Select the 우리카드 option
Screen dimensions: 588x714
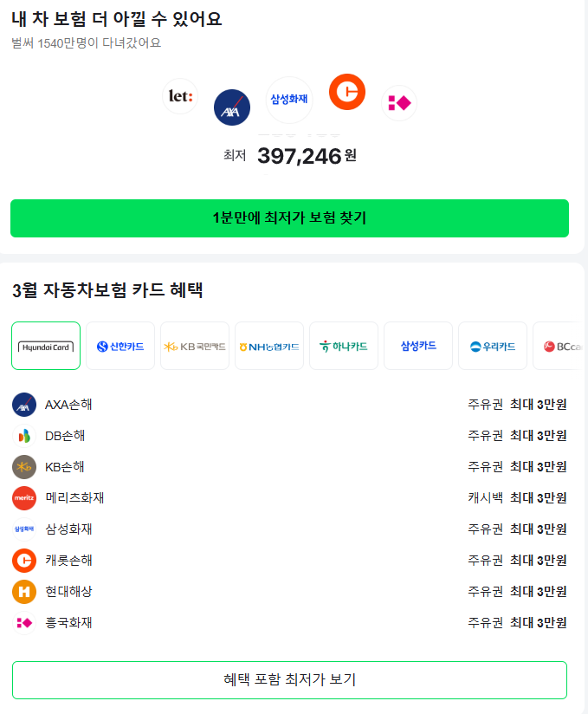(x=492, y=345)
